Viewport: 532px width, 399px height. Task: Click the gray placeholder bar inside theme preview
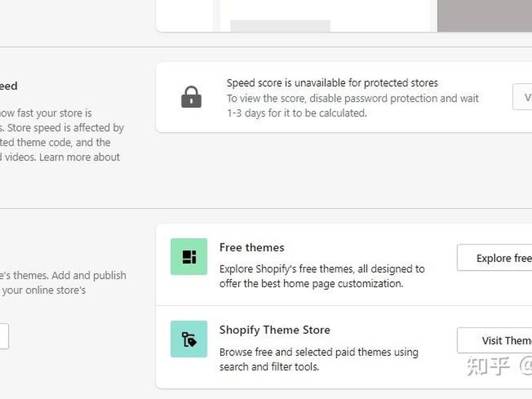tap(280, 25)
